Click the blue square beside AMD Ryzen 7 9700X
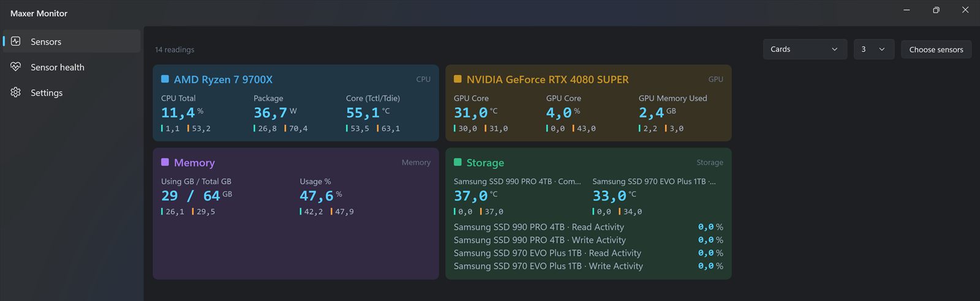The height and width of the screenshot is (301, 980). tap(165, 79)
